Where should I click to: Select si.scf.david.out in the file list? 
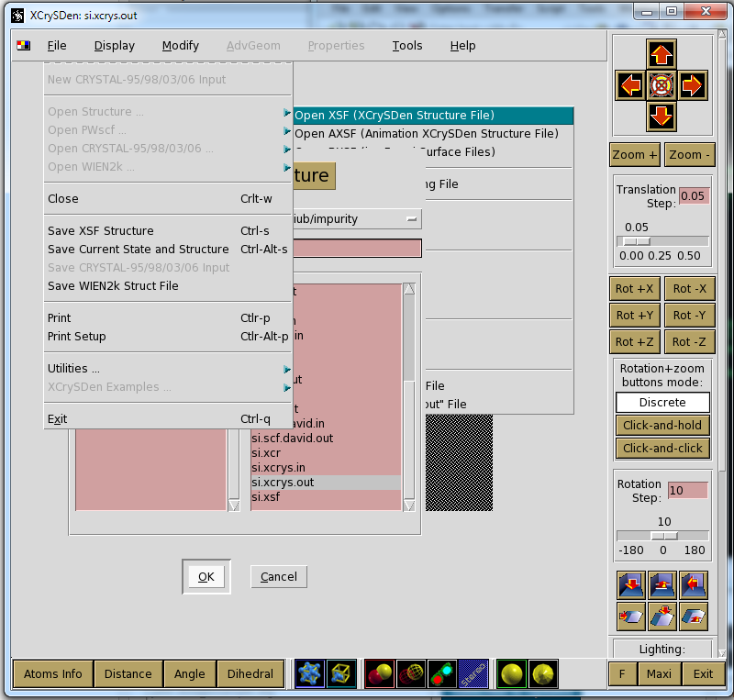pos(326,439)
